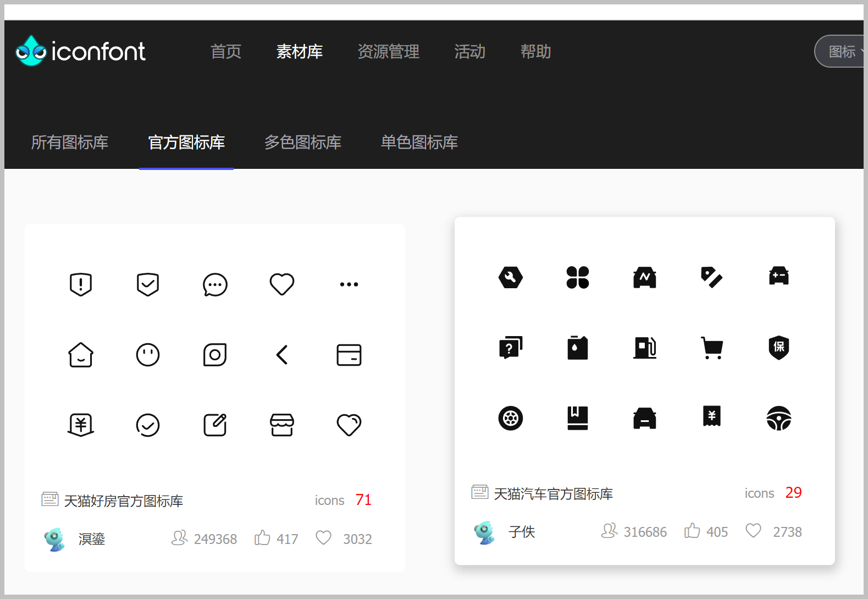The height and width of the screenshot is (599, 868).
Task: Click the iconfont logo
Action: [x=80, y=51]
